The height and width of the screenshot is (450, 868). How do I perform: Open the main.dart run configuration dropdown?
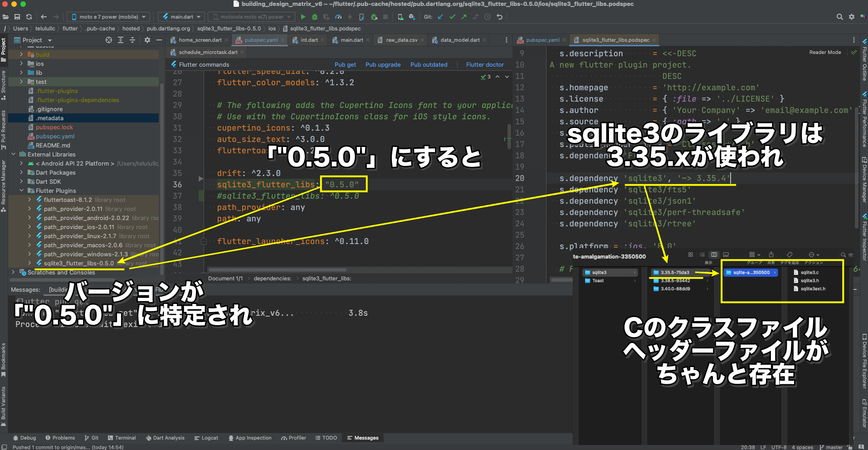click(x=181, y=17)
